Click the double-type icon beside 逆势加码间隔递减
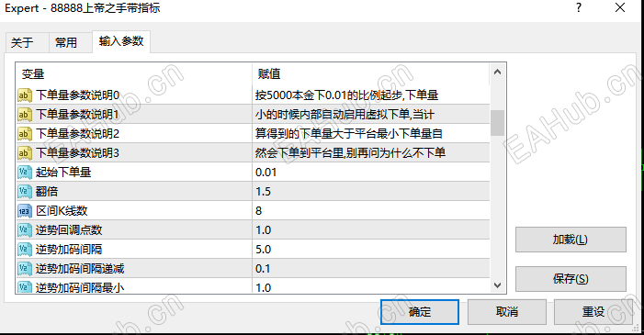Image resolution: width=644 pixels, height=335 pixels. click(x=24, y=269)
